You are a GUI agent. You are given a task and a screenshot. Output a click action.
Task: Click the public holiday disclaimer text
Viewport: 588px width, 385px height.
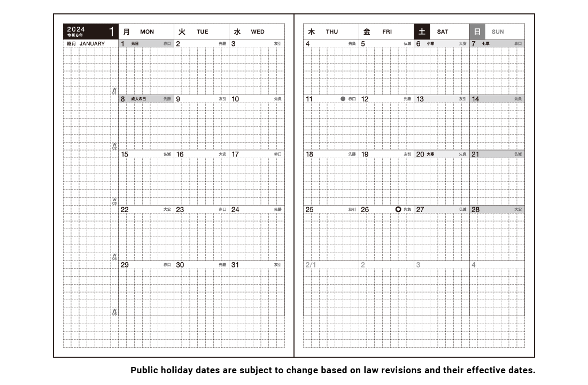(x=332, y=370)
